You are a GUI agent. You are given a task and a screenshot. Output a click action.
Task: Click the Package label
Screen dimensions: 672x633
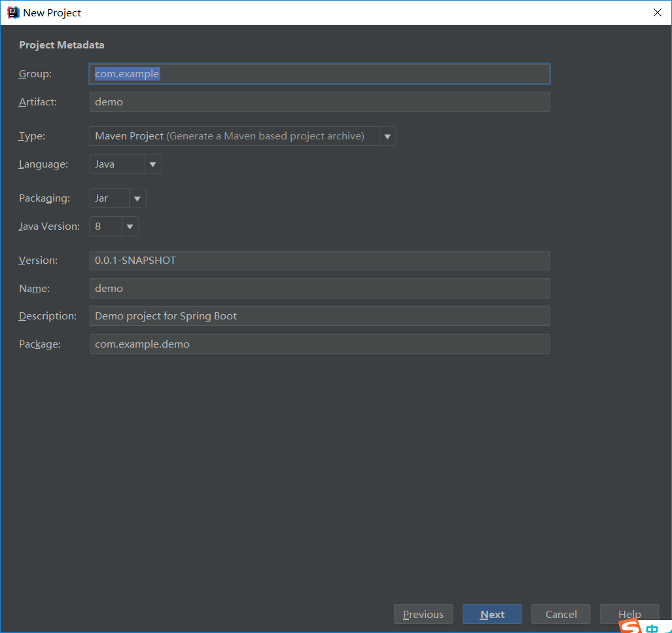(x=40, y=344)
